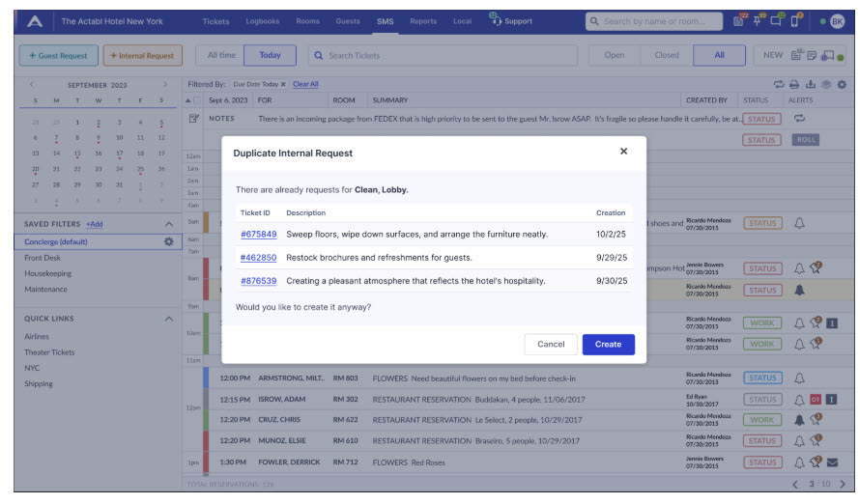
Task: Click solid bell for Cruz, Chris row
Action: pos(800,420)
